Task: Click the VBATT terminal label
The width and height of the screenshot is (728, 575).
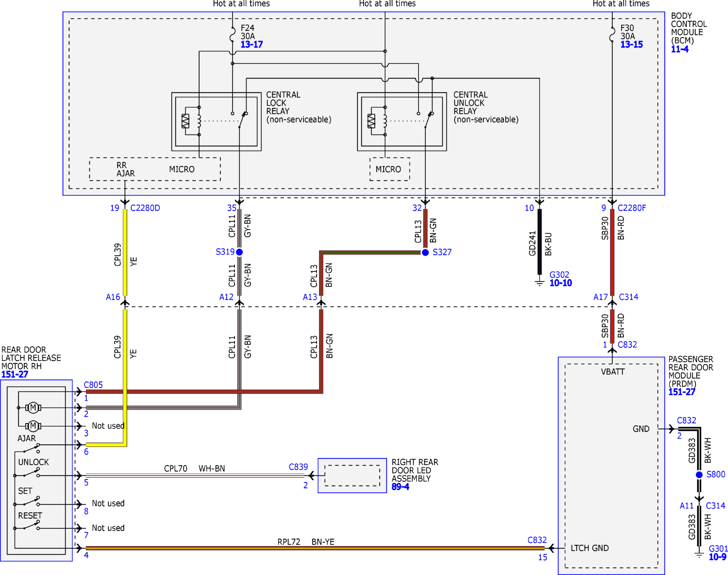Action: tap(613, 372)
